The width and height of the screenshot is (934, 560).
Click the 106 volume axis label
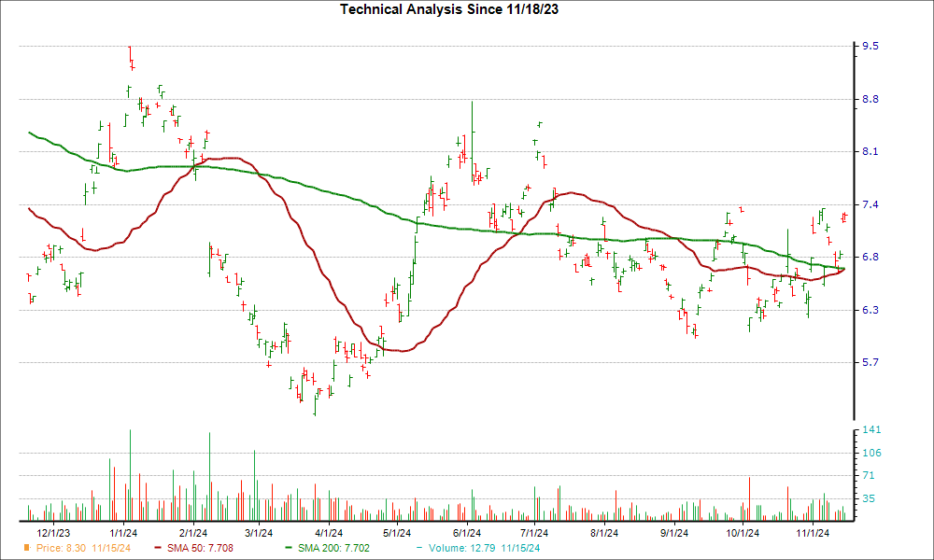pyautogui.click(x=871, y=453)
